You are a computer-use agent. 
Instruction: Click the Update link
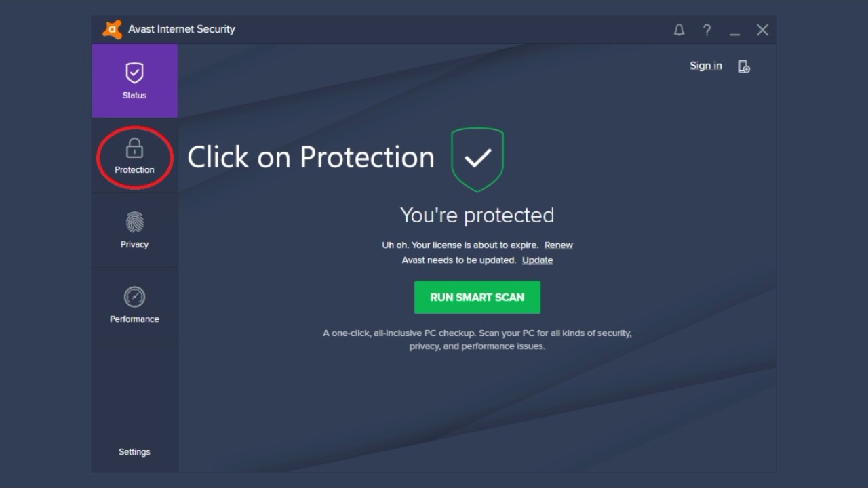pyautogui.click(x=537, y=260)
